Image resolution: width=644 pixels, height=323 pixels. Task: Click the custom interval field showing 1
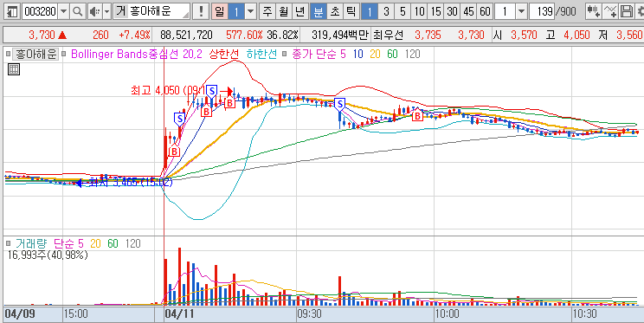[506, 11]
